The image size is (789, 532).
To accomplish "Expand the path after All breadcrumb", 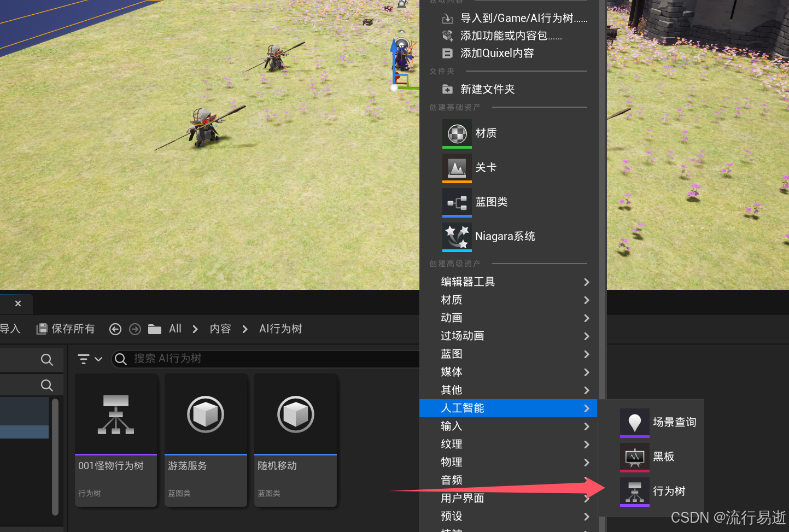I will (195, 329).
